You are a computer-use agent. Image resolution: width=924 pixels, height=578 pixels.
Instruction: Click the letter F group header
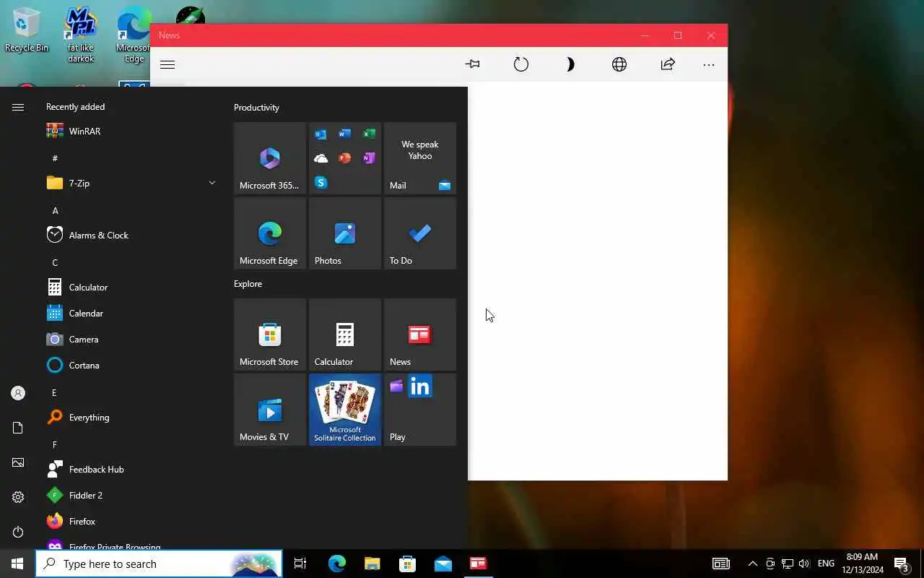[x=54, y=444]
